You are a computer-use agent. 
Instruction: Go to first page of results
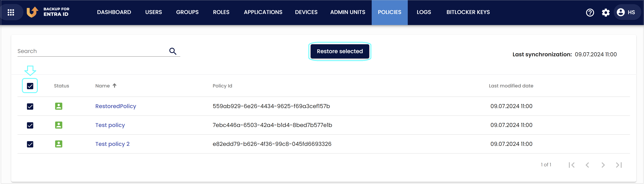click(572, 165)
